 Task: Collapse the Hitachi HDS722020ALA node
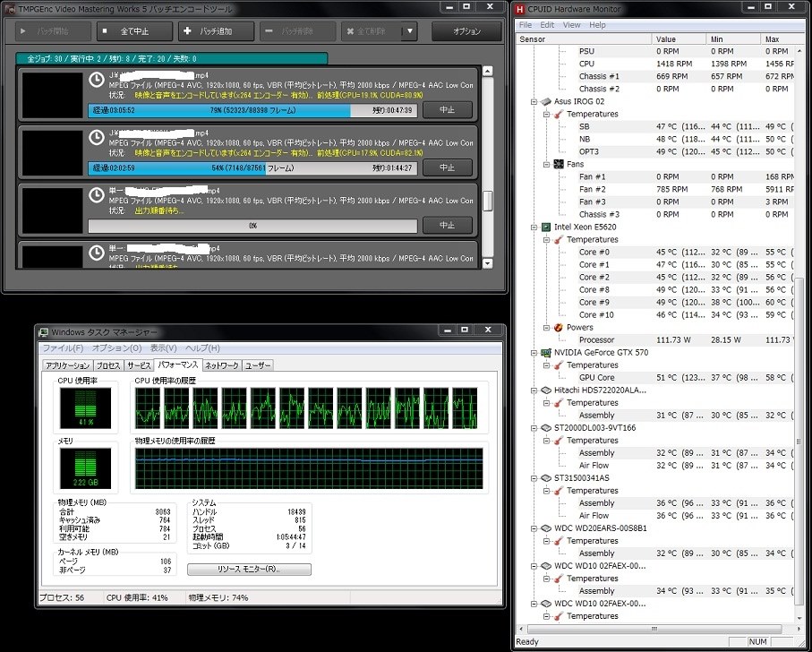[534, 390]
